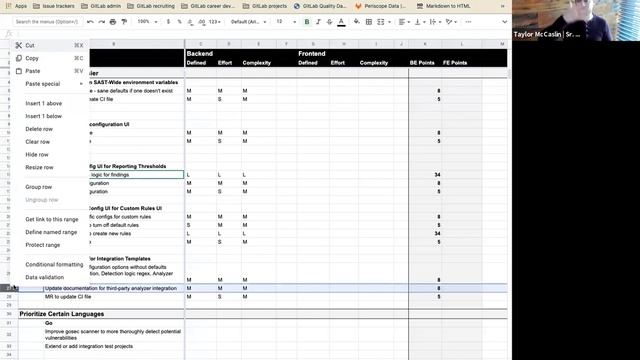Screen dimensions: 640x360
Task: Open GitLab career dev bookmark folder
Action: (208, 6)
